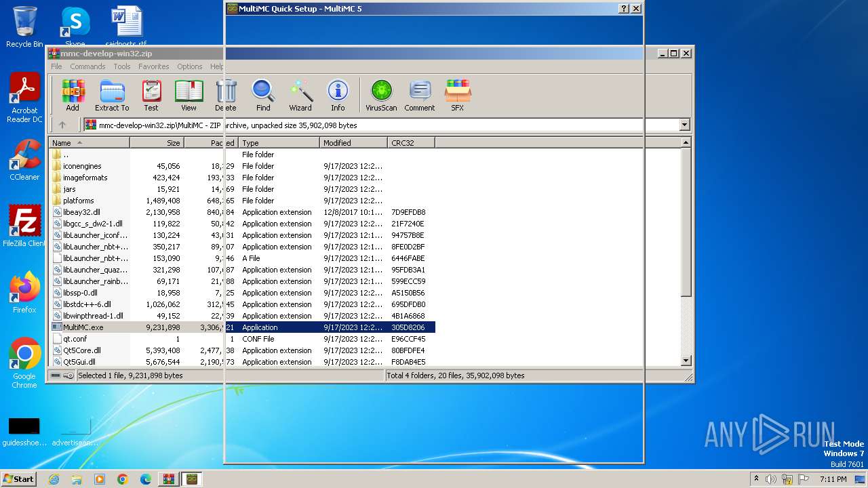Sort by the Name column
The height and width of the screenshot is (488, 868).
tap(90, 143)
